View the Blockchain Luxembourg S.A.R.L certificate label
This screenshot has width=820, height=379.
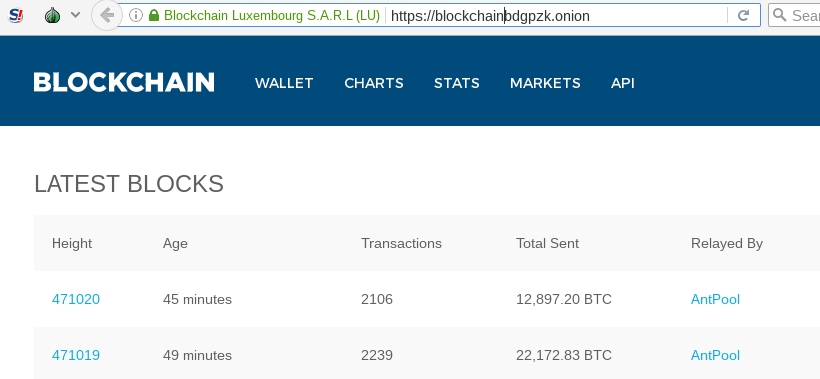(271, 15)
